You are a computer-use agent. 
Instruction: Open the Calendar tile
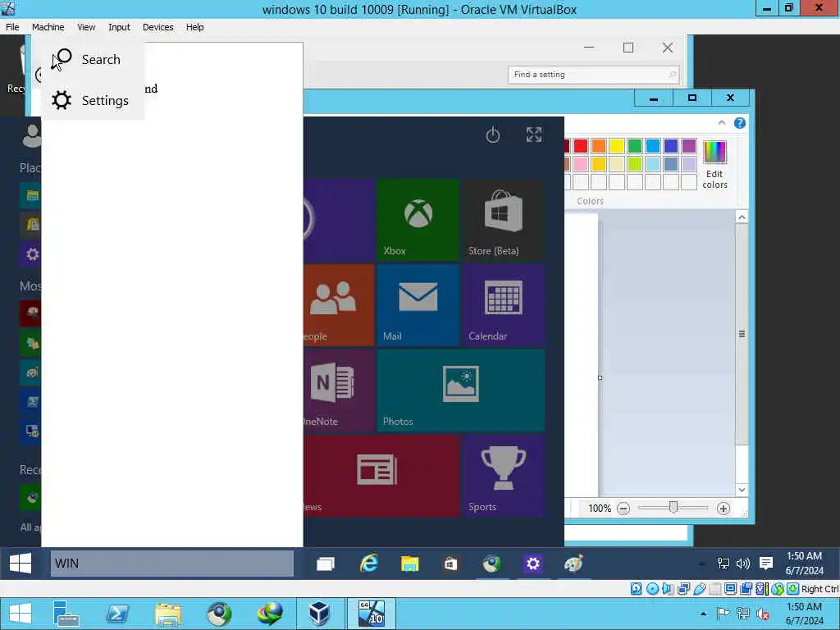[x=504, y=305]
